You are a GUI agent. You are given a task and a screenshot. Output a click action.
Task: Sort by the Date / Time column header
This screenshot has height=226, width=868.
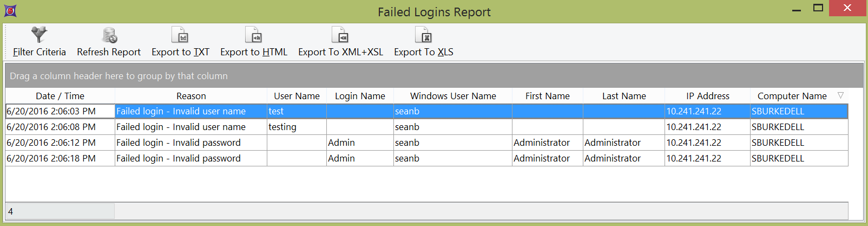point(60,96)
